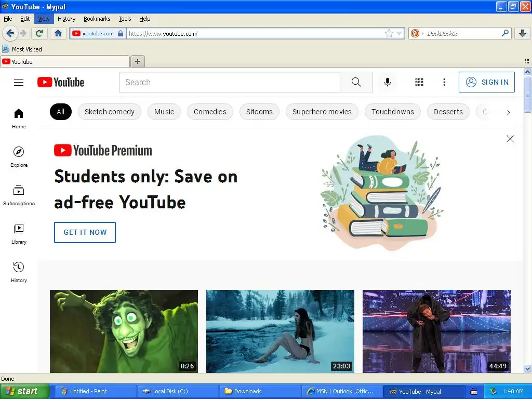Select the YouTube browser tab
Viewport: 532px width, 399px height.
point(65,61)
